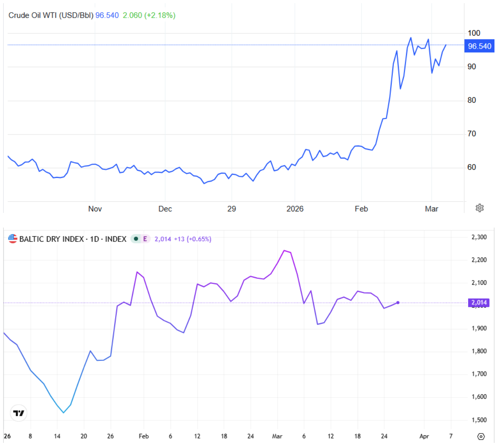Click the 100 level on crude price axis
500x448 pixels.
pos(474,33)
